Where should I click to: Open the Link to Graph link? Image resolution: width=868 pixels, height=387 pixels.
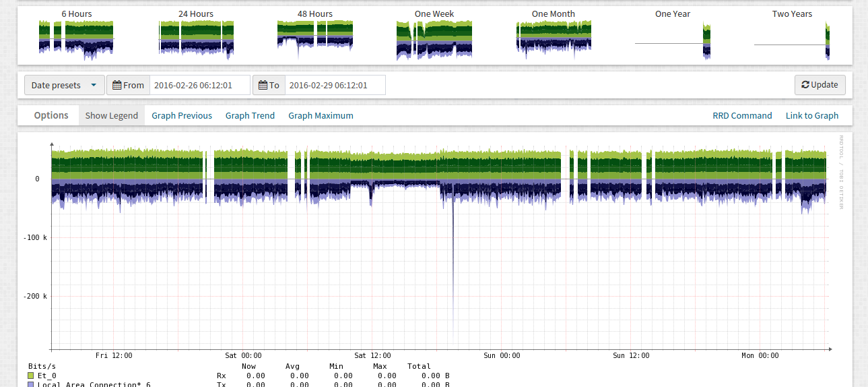(812, 115)
